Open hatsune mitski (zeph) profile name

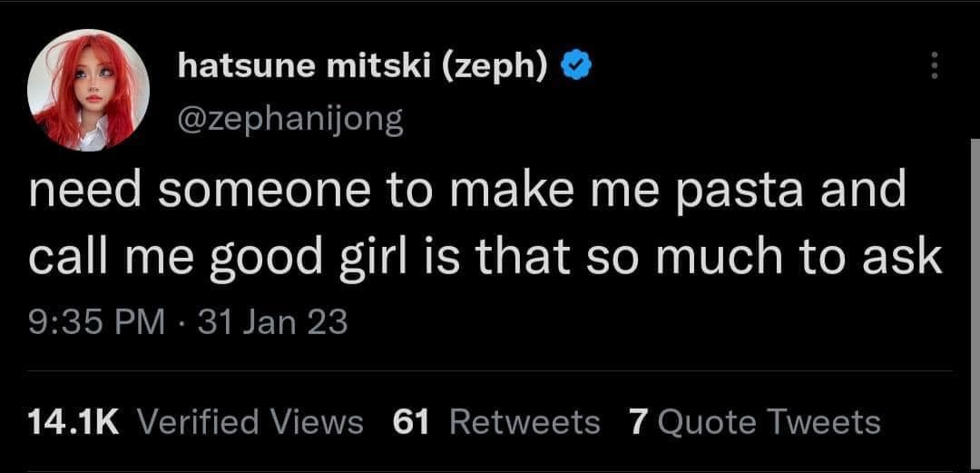pos(362,65)
